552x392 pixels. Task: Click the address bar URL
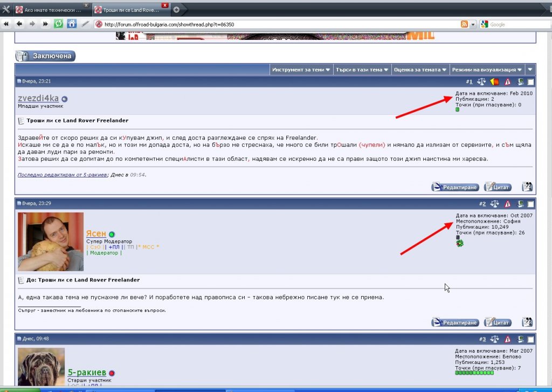[x=169, y=24]
